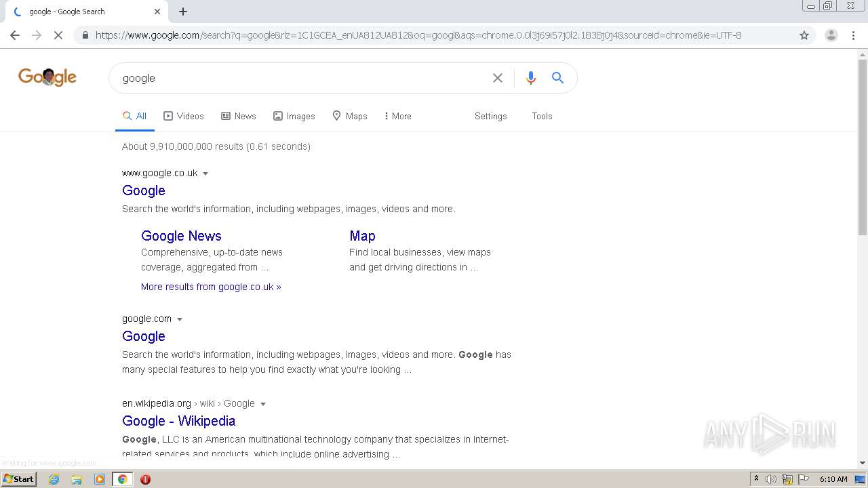Click More results from google.co.uk
This screenshot has height=488, width=868.
pyautogui.click(x=211, y=287)
